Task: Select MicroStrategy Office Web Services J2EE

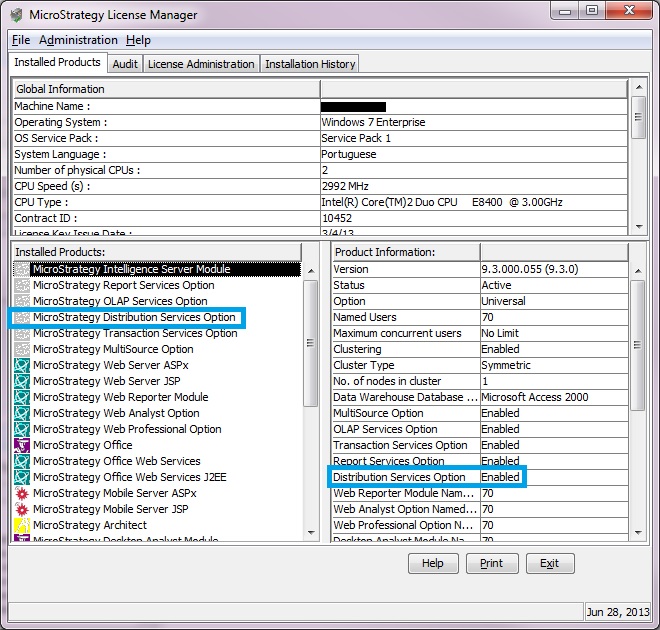Action: 130,477
